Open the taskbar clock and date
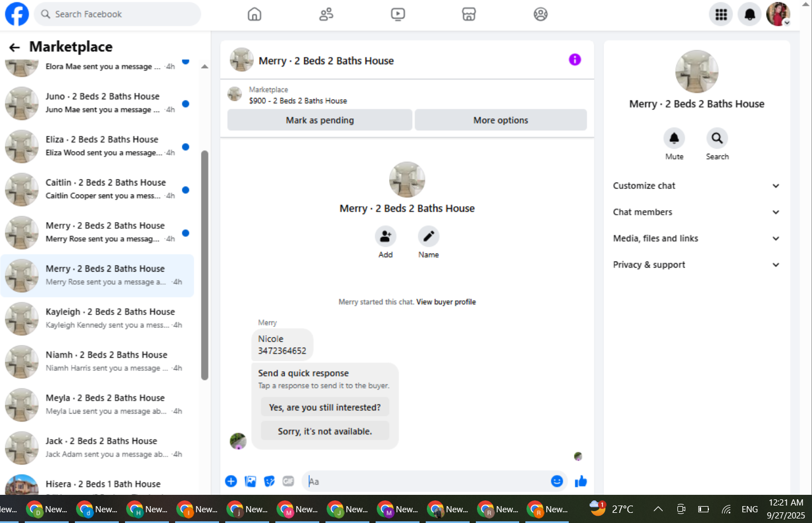Viewport: 812px width, 523px height. click(x=786, y=509)
